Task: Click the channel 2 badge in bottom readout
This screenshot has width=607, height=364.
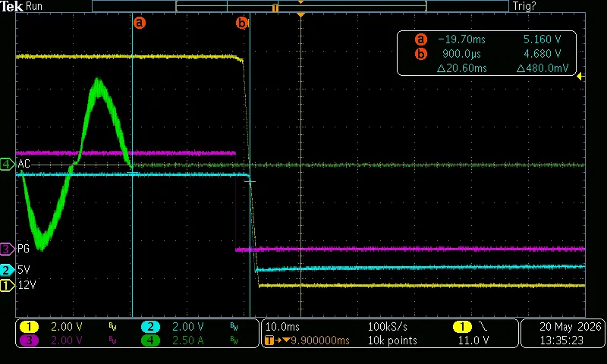Action: [150, 327]
